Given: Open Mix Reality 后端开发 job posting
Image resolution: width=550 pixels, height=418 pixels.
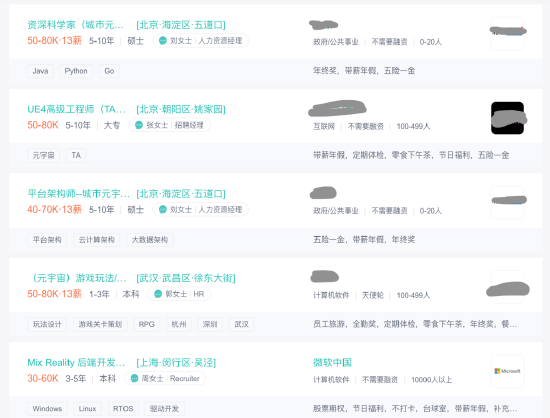Looking at the screenshot, I should pyautogui.click(x=76, y=363).
